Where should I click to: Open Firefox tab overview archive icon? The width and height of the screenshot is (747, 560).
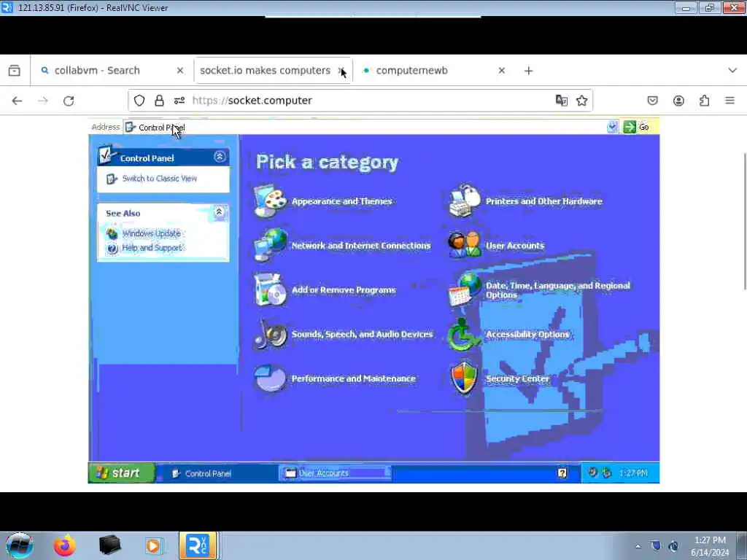pos(15,71)
